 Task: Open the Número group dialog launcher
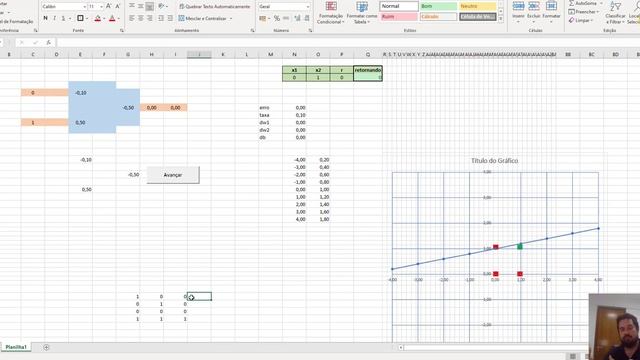click(310, 31)
